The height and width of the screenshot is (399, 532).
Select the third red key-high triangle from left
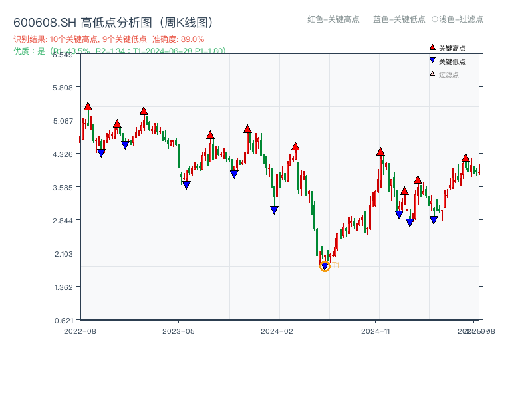144,111
